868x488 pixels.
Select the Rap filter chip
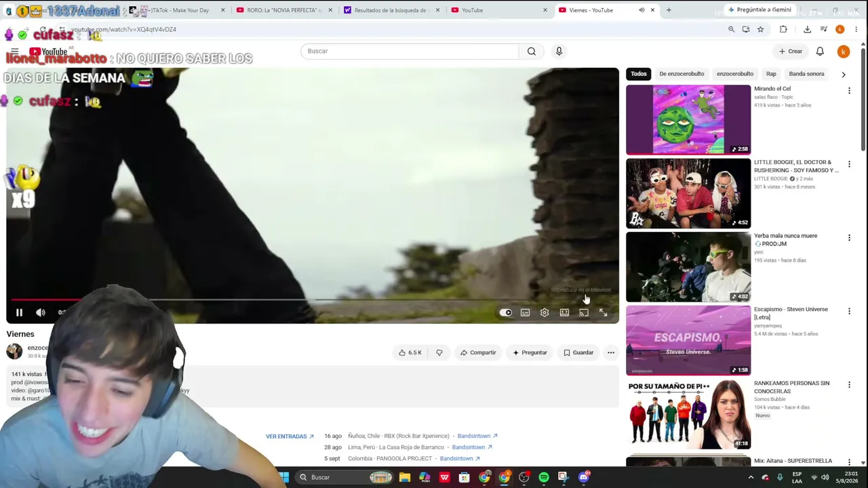click(771, 74)
